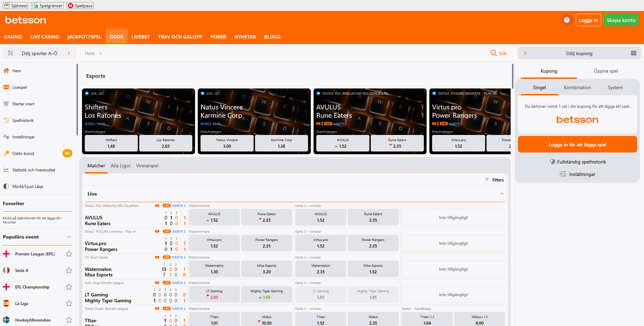Click the Hem home icon in sidebar
Viewport: 644px width, 326px height.
6,71
